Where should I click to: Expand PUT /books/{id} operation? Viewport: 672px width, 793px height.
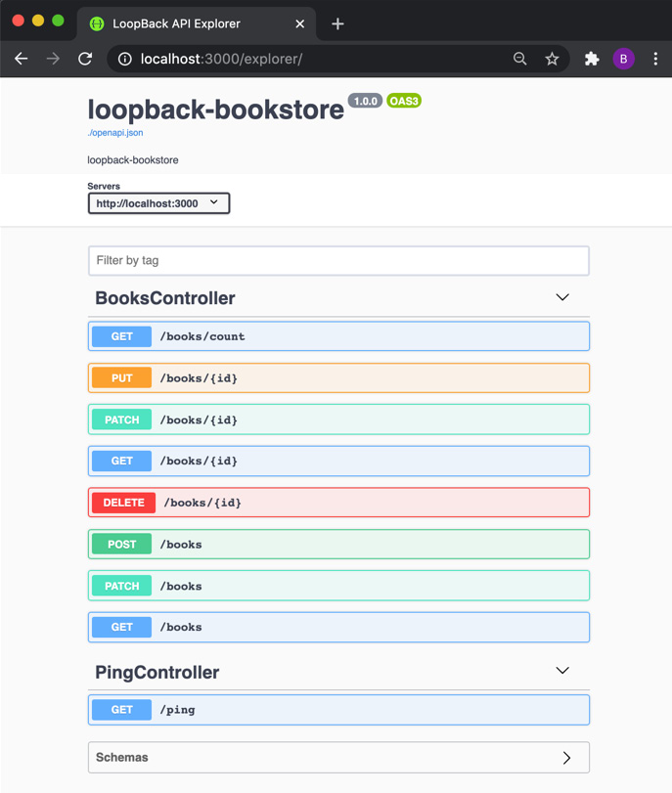point(338,377)
